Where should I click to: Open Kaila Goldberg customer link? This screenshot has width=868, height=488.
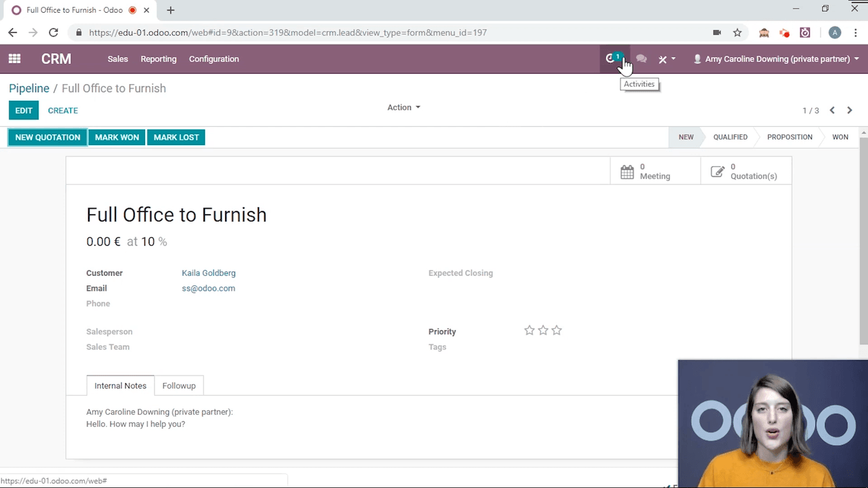tap(209, 273)
